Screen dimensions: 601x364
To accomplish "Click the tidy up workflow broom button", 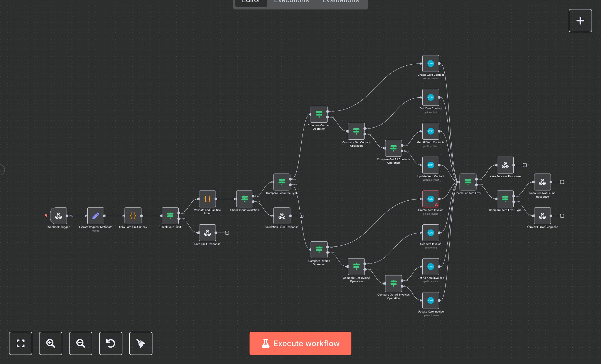I will tap(141, 343).
